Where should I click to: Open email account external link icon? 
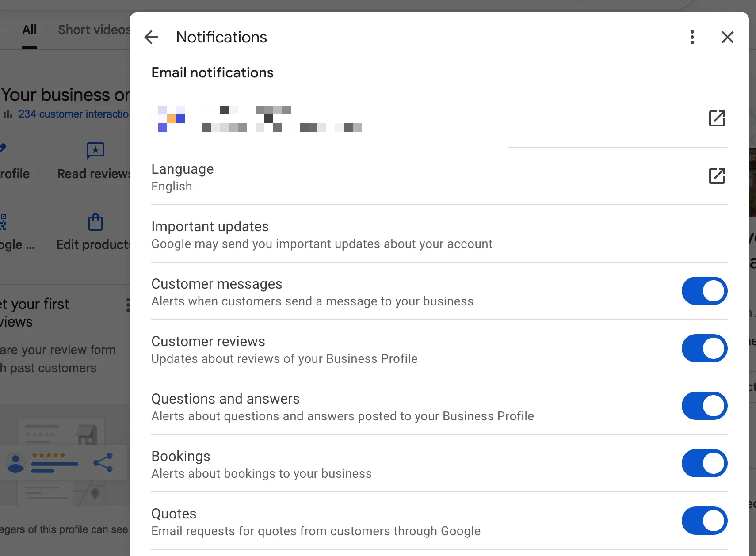[x=717, y=118]
